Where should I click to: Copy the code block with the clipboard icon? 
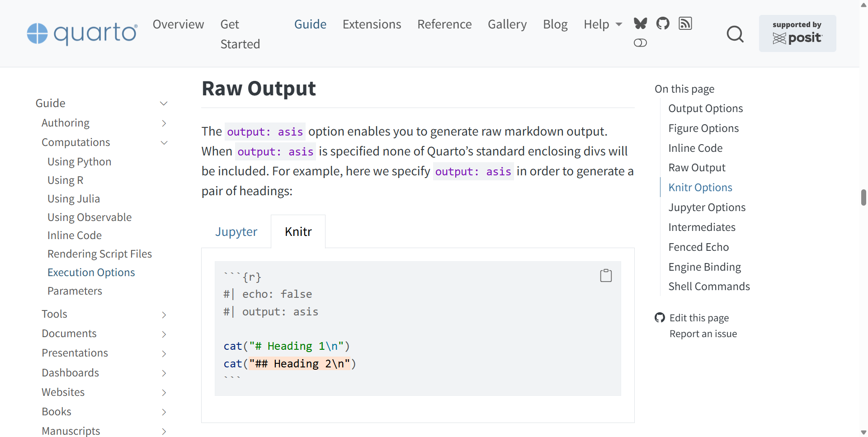[x=606, y=275]
